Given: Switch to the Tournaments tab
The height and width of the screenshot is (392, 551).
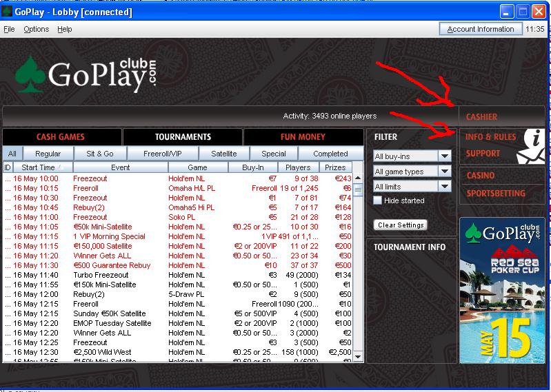Looking at the screenshot, I should (183, 137).
